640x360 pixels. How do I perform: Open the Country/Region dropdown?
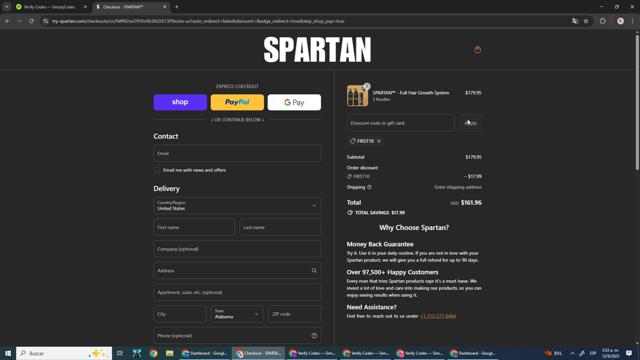[237, 205]
